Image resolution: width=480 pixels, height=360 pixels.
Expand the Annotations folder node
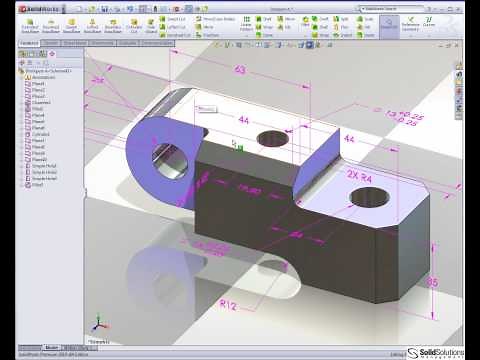22,77
